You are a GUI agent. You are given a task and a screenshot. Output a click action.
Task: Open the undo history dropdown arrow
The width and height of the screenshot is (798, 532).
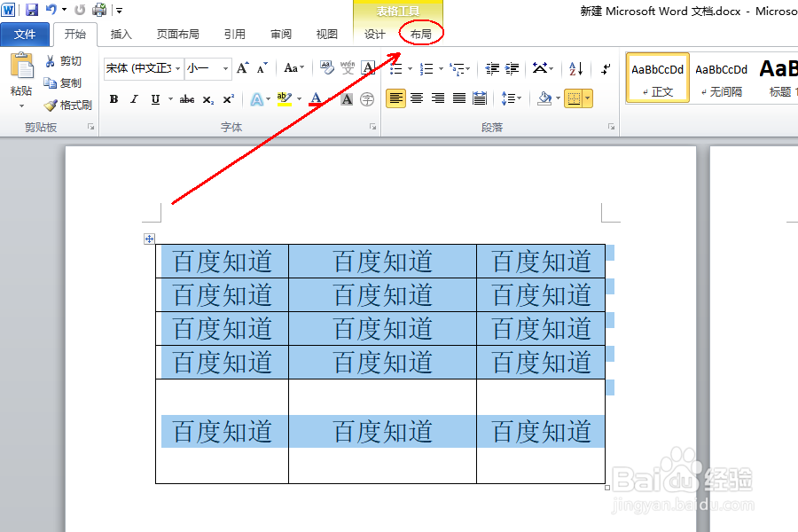point(64,9)
